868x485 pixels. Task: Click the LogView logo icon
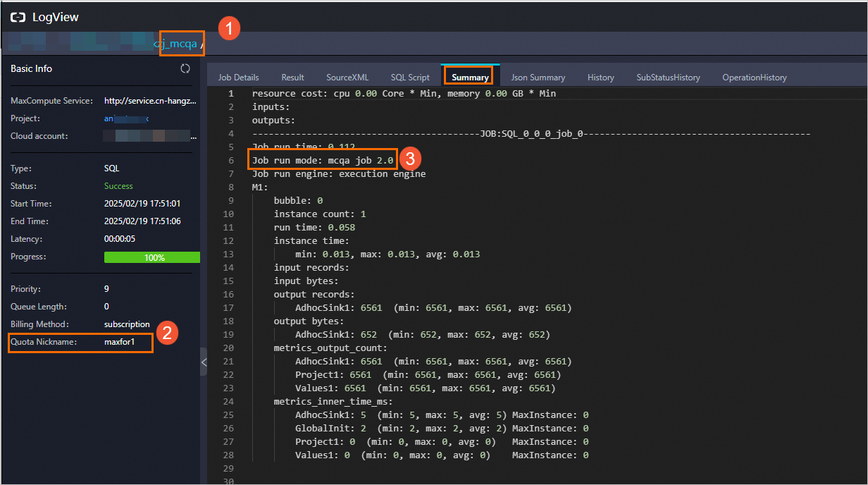[x=18, y=17]
